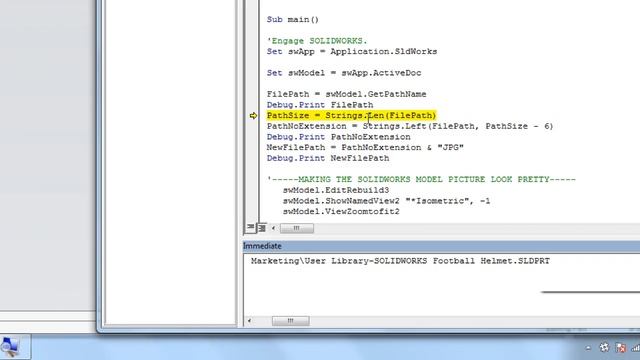
Task: Switch to Procedure View in code window
Action: coord(250,228)
